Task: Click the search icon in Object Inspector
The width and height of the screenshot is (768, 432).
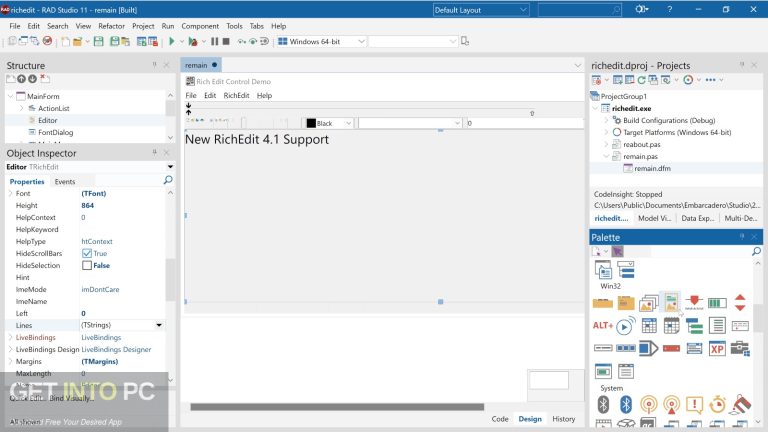Action: coord(168,181)
